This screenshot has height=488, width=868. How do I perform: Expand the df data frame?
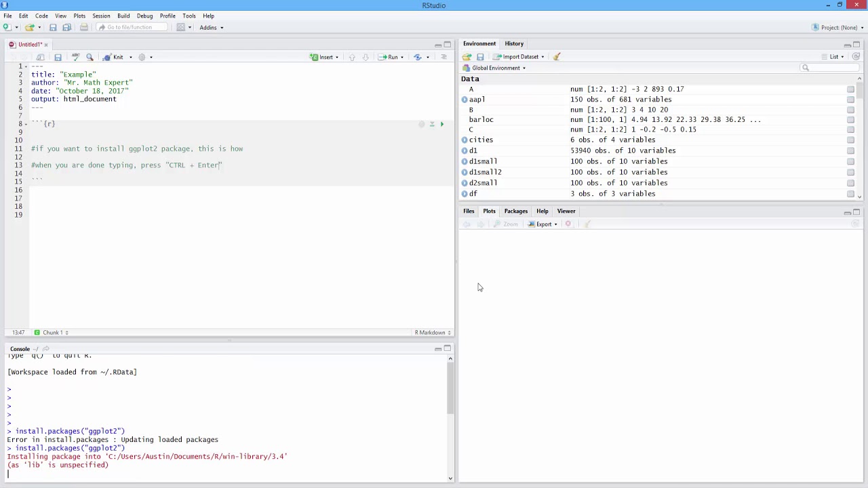coord(465,194)
